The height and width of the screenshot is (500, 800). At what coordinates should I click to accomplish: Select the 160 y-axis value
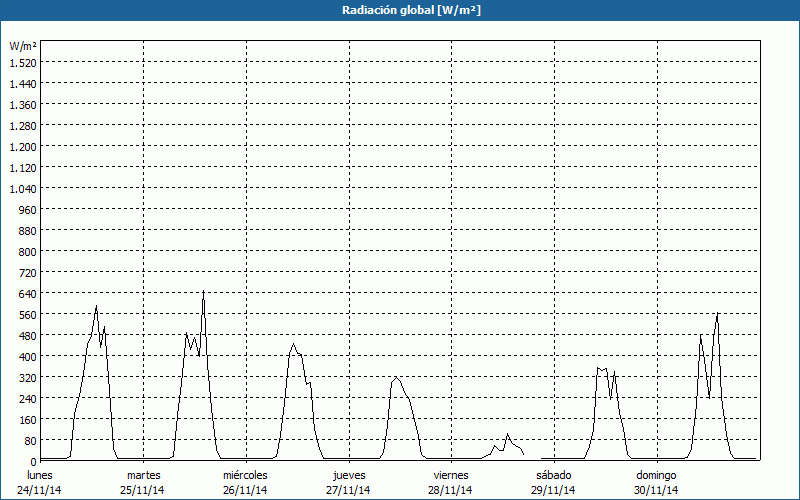pyautogui.click(x=30, y=420)
